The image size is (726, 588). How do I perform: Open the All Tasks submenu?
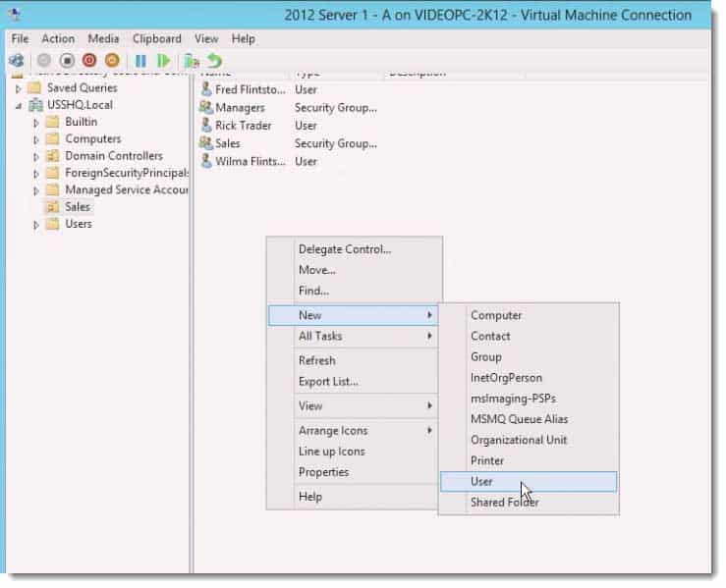click(x=353, y=336)
